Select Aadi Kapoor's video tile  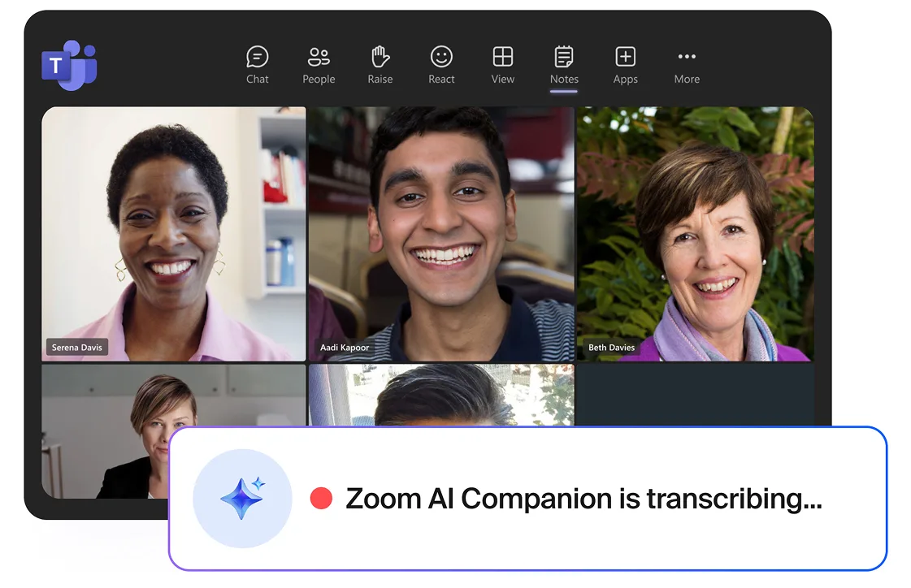click(440, 233)
